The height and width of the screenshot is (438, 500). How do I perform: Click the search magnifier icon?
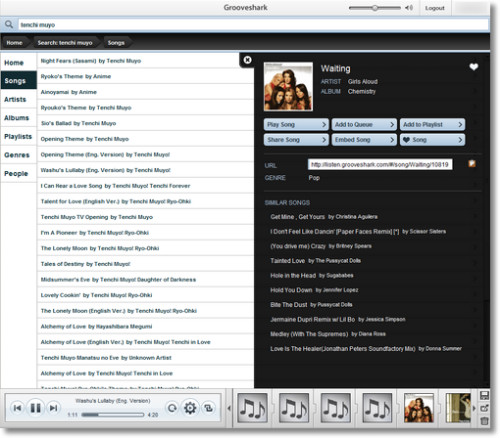(9, 24)
